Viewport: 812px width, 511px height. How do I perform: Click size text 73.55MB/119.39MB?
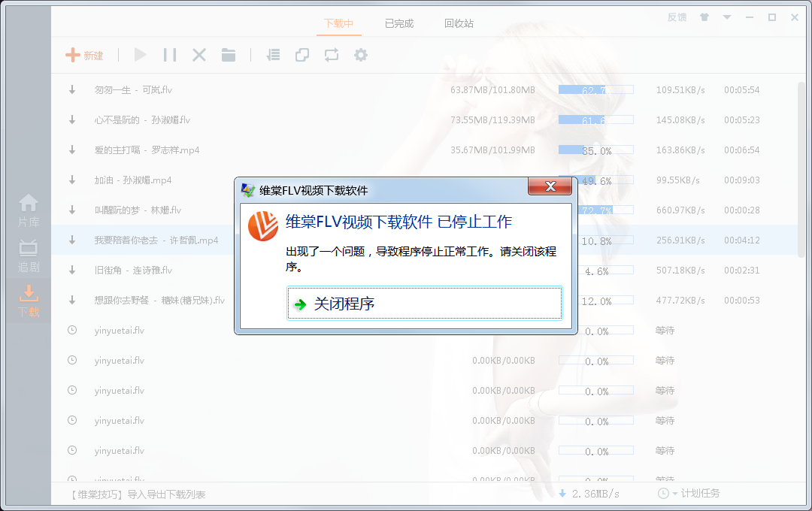click(492, 120)
